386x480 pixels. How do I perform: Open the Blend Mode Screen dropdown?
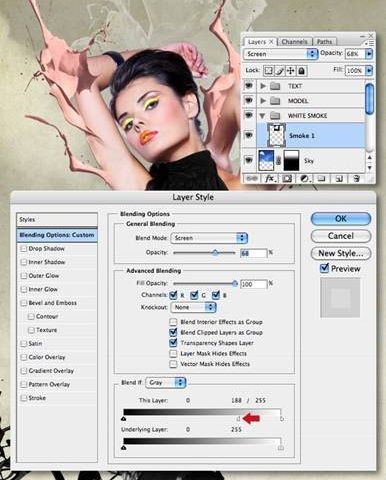209,238
